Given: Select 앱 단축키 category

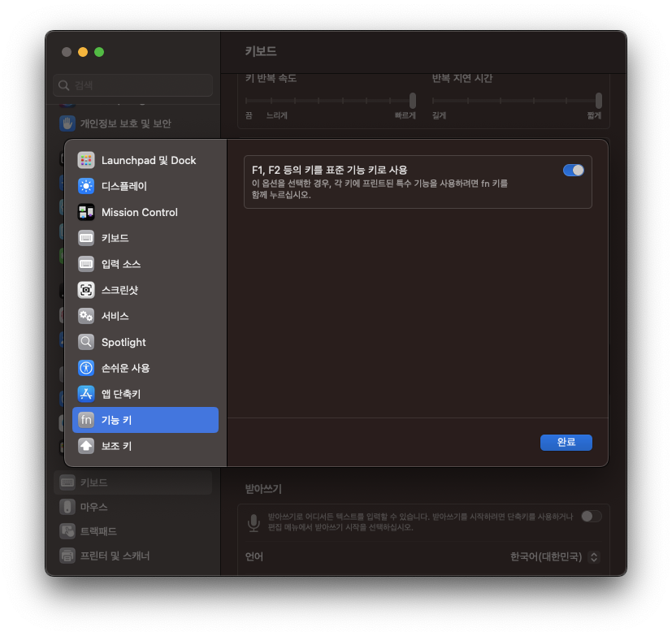Looking at the screenshot, I should point(145,394).
